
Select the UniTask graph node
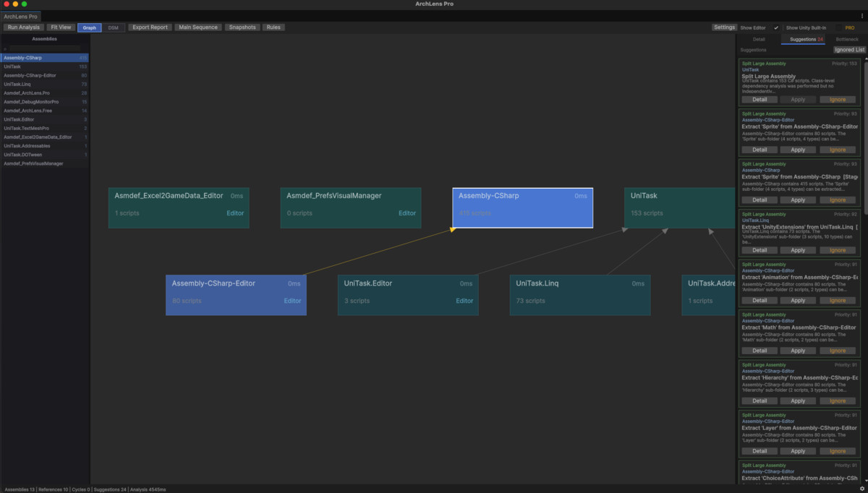[680, 208]
